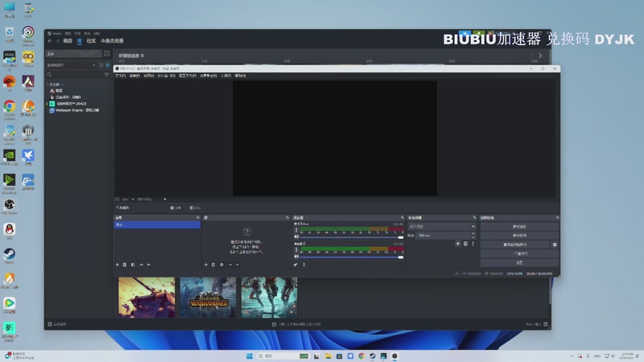This screenshot has width=644, height=362.
Task: Remove selected scene with Scenes dock trash icon
Action: [x=125, y=265]
